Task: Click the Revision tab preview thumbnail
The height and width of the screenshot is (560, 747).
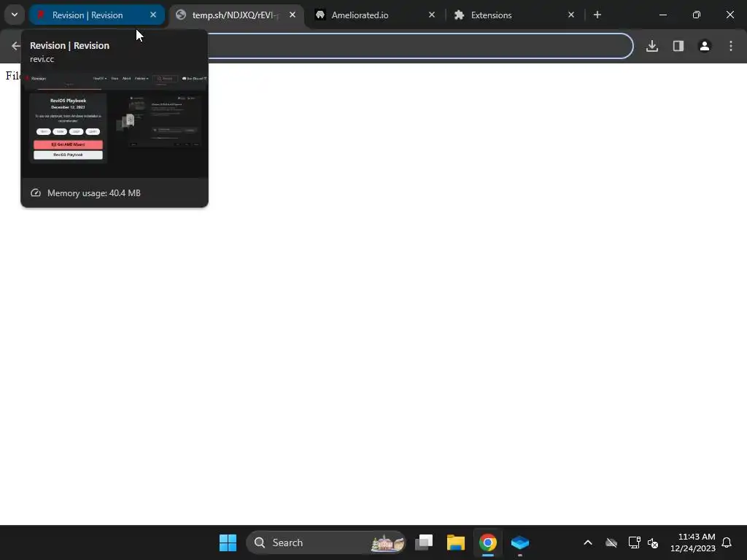Action: coord(115,125)
